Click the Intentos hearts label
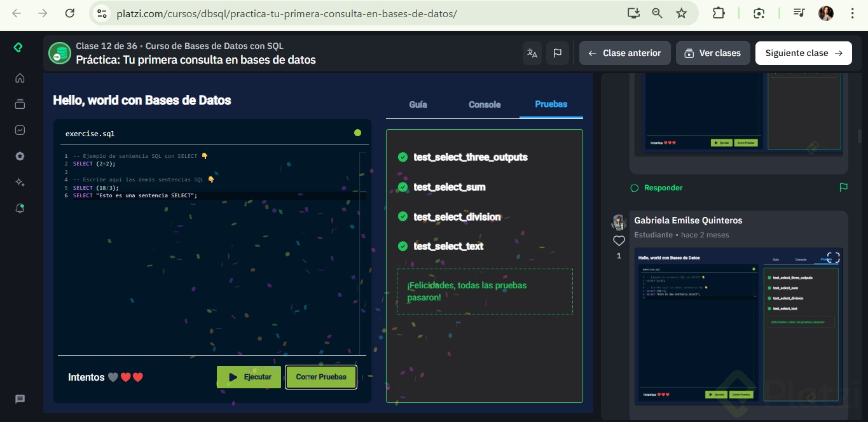 click(106, 377)
